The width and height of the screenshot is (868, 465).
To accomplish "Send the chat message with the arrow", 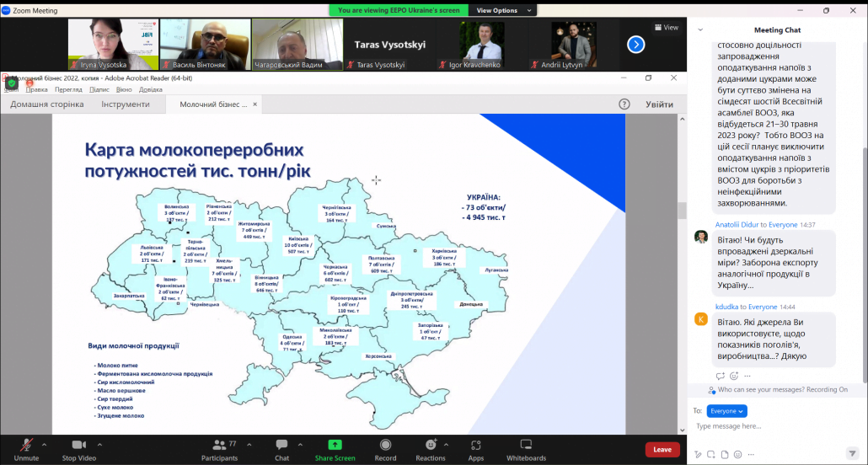I will click(850, 454).
